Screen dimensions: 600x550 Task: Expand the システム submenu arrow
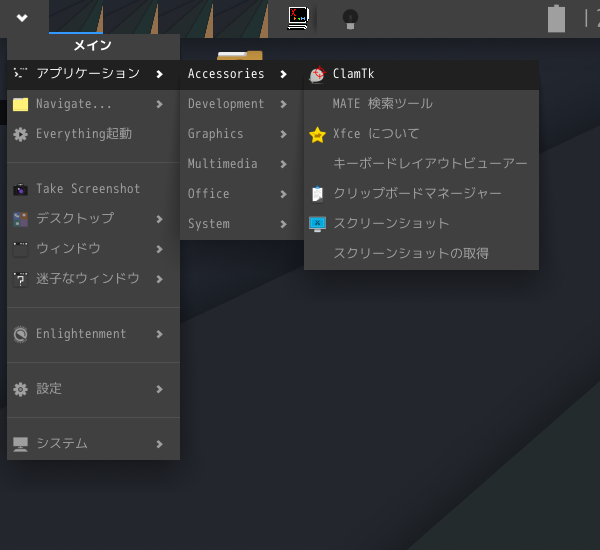(x=159, y=444)
